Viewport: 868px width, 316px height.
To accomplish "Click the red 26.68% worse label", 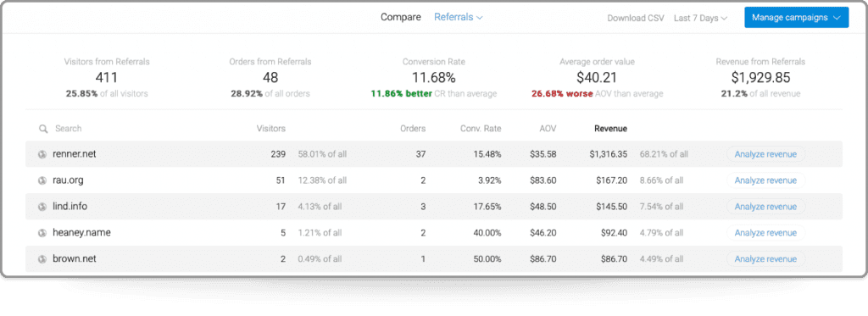I will (x=562, y=93).
